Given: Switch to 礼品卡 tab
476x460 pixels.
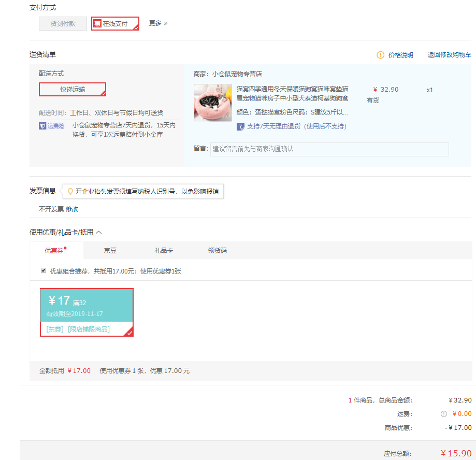Looking at the screenshot, I should pyautogui.click(x=164, y=251).
